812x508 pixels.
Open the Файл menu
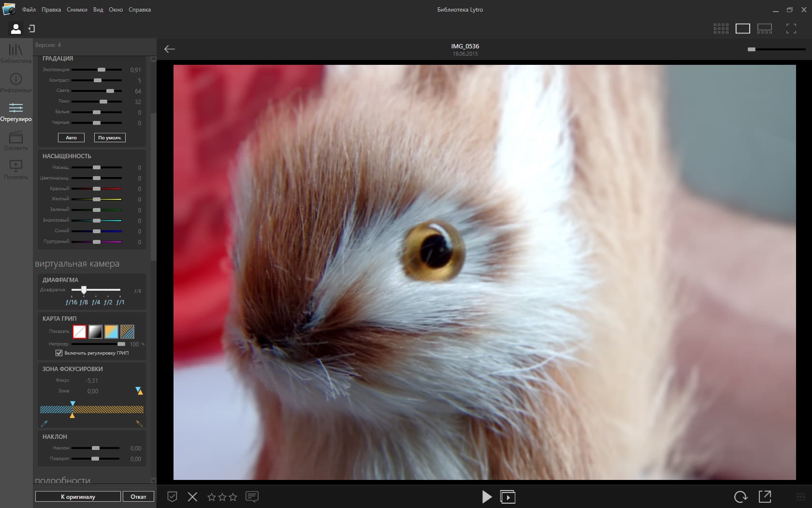coord(29,10)
